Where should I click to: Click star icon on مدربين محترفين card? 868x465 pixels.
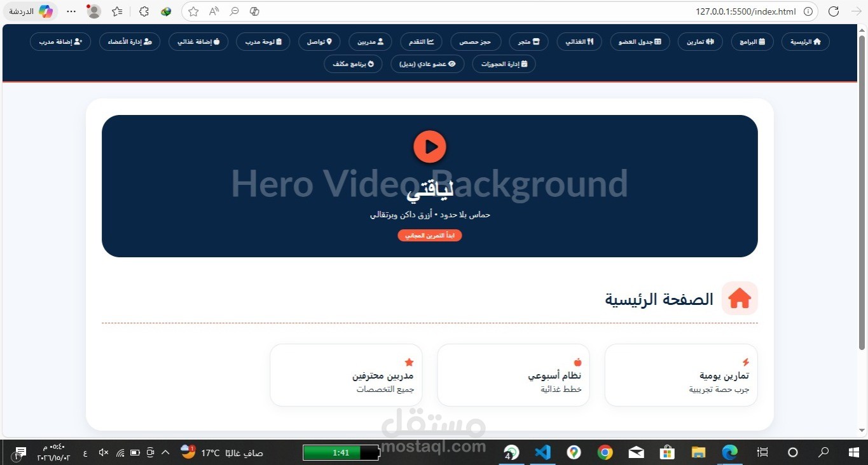pyautogui.click(x=410, y=362)
